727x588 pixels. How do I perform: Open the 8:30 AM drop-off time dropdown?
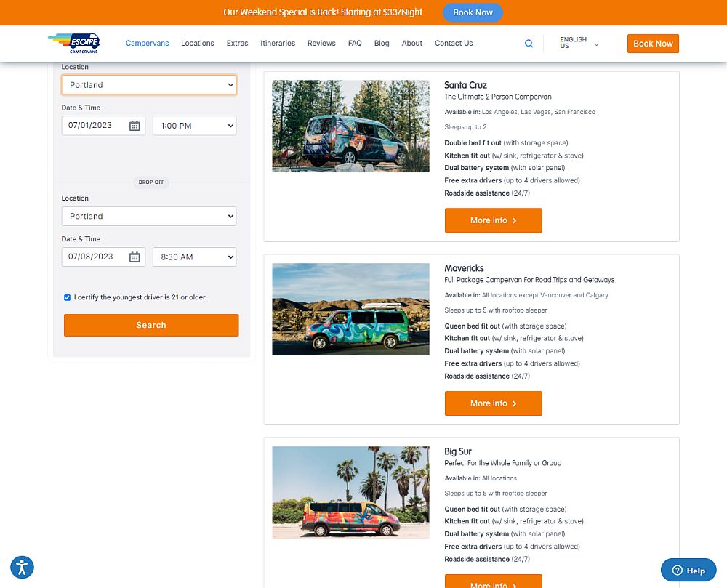(x=194, y=257)
